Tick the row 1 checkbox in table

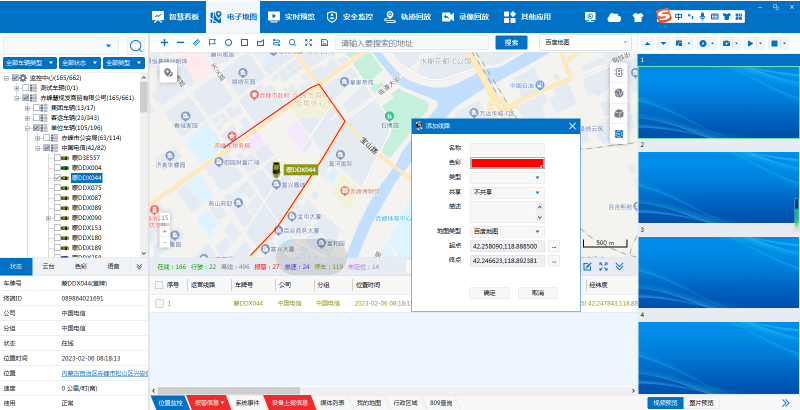click(x=157, y=302)
